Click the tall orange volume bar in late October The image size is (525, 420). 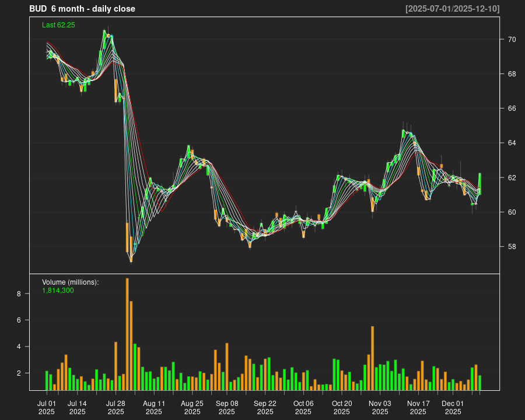[372, 358]
